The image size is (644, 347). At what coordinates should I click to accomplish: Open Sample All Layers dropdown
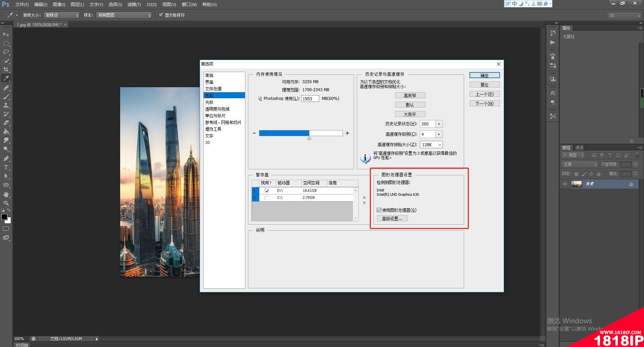(x=124, y=15)
